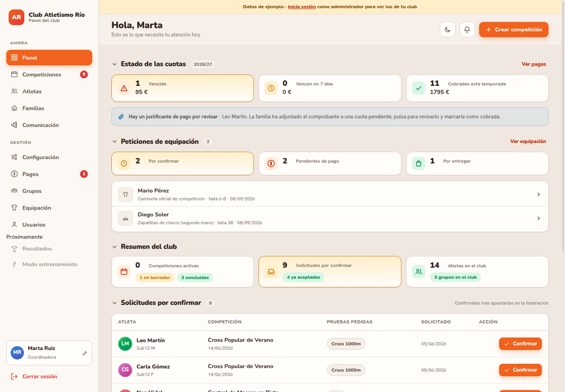Viewport: 565px width, 392px height.
Task: Collapse the Estado de las cuotas section
Action: pos(115,64)
